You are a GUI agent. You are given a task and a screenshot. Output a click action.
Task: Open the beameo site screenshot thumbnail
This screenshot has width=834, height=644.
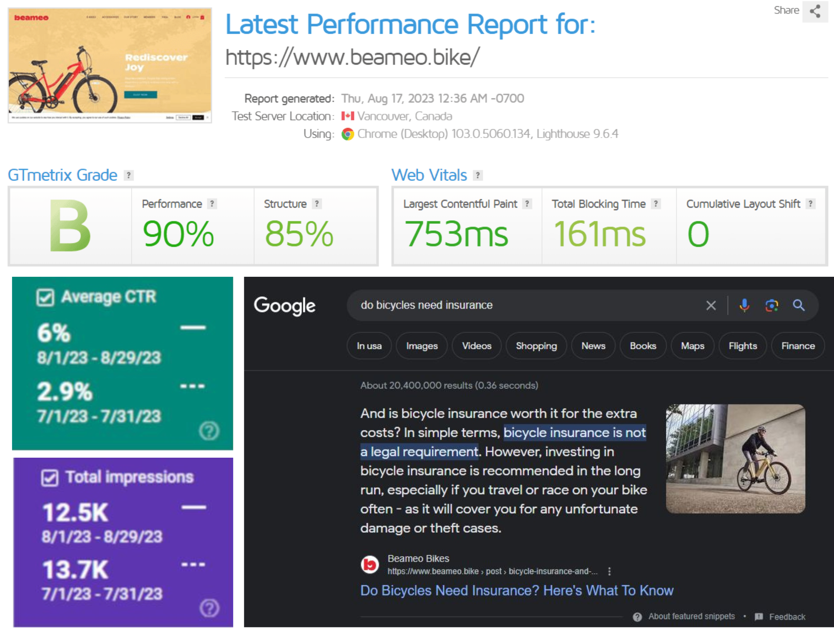point(110,65)
